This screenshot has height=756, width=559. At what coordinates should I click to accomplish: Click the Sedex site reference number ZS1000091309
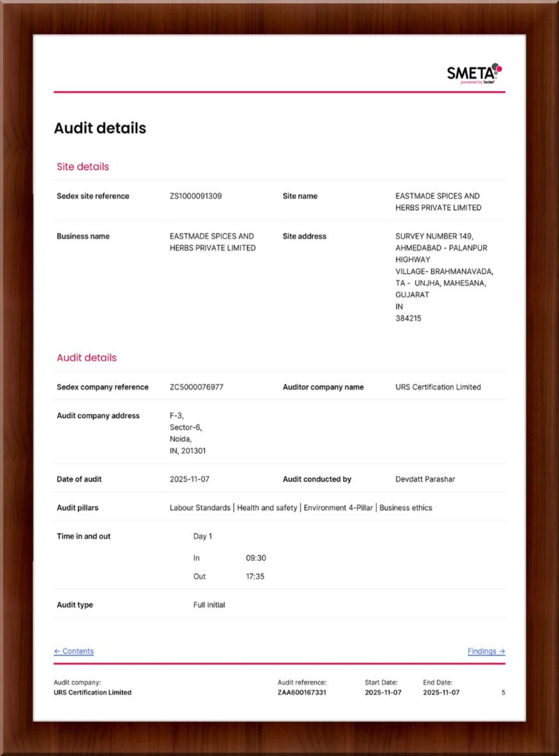[x=196, y=196]
